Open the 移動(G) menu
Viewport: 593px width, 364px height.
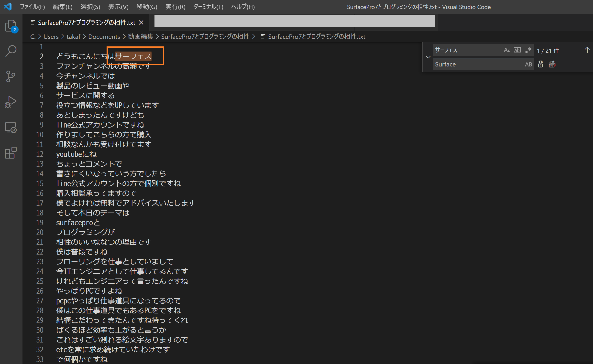pos(147,7)
